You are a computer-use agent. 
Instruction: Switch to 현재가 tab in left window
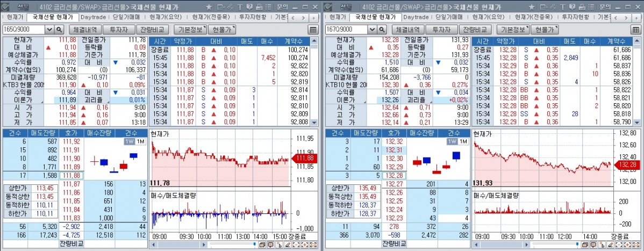pyautogui.click(x=15, y=17)
